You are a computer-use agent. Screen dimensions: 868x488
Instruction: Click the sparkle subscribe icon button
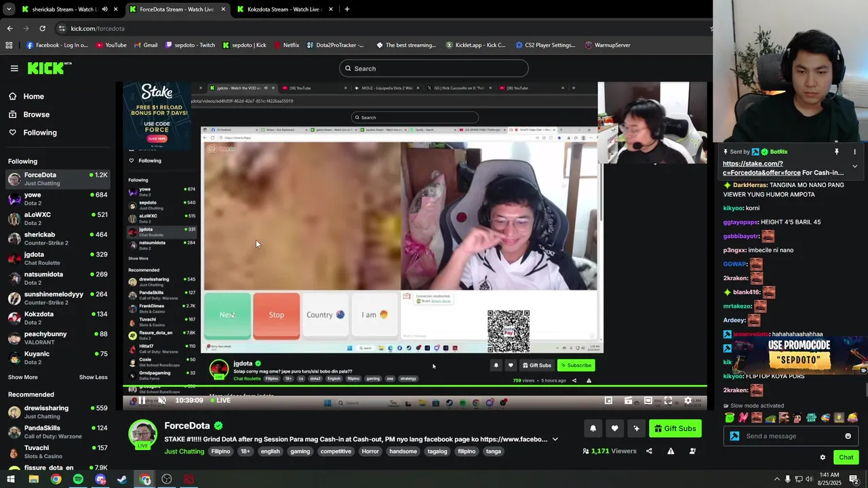coord(636,428)
